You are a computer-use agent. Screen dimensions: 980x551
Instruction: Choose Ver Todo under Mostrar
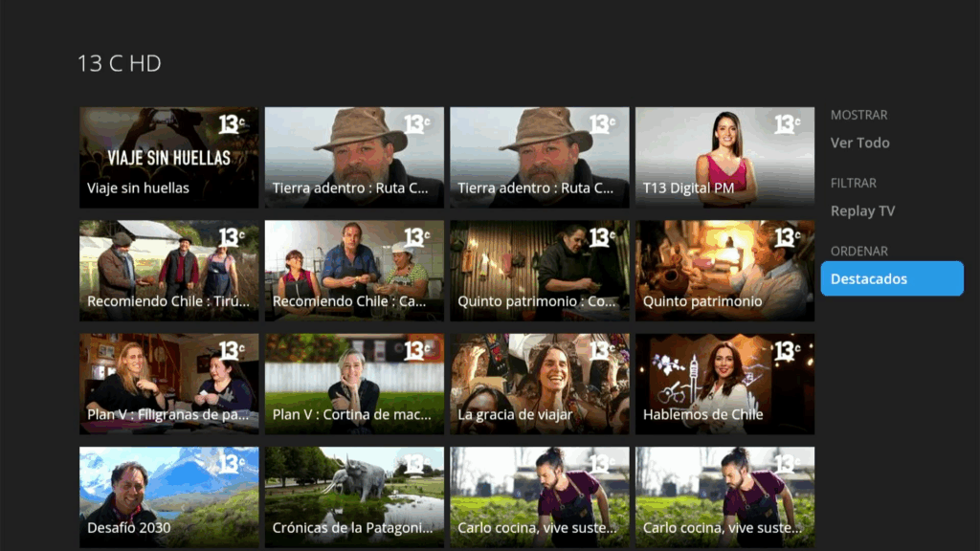pyautogui.click(x=860, y=143)
